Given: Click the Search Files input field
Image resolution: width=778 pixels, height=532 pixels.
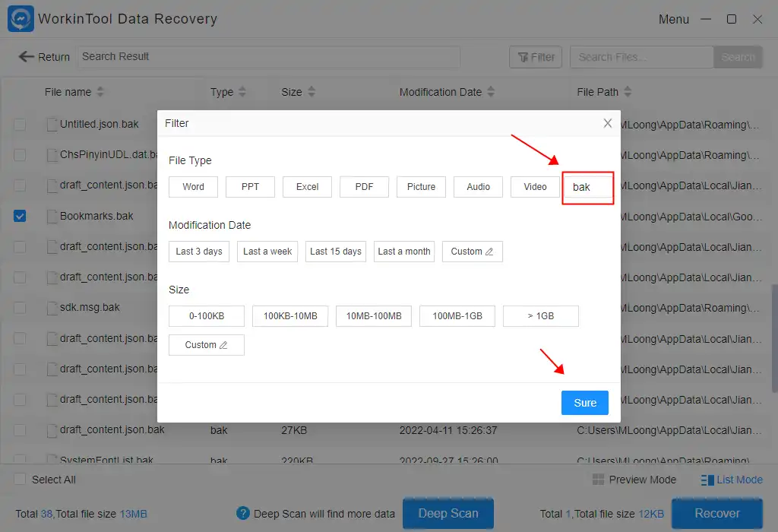Looking at the screenshot, I should click(x=641, y=57).
